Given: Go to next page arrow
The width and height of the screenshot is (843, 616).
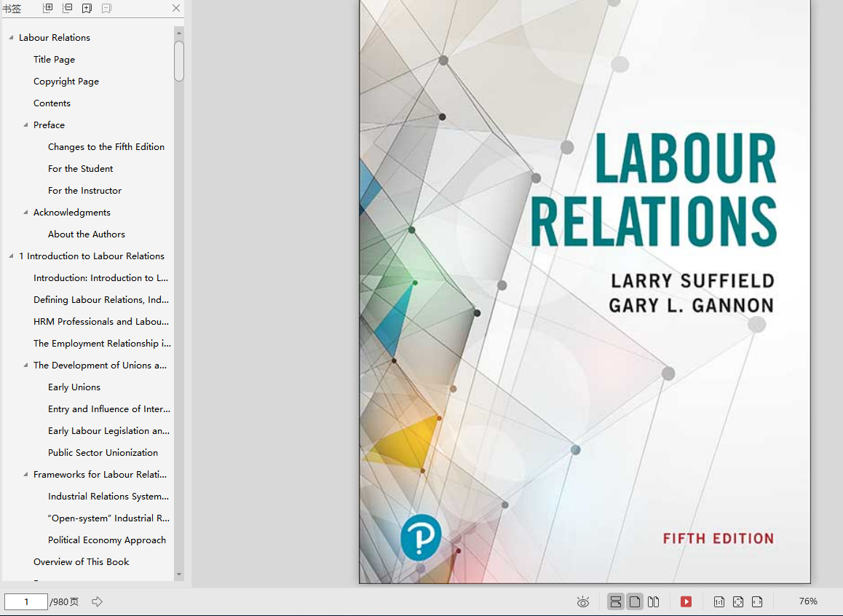Looking at the screenshot, I should point(97,601).
